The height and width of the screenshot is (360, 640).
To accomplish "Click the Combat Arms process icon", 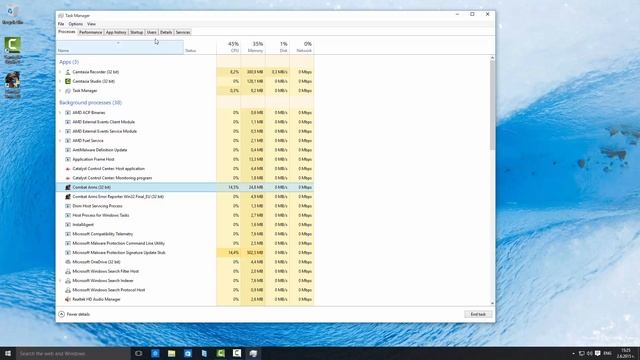I will tap(68, 187).
